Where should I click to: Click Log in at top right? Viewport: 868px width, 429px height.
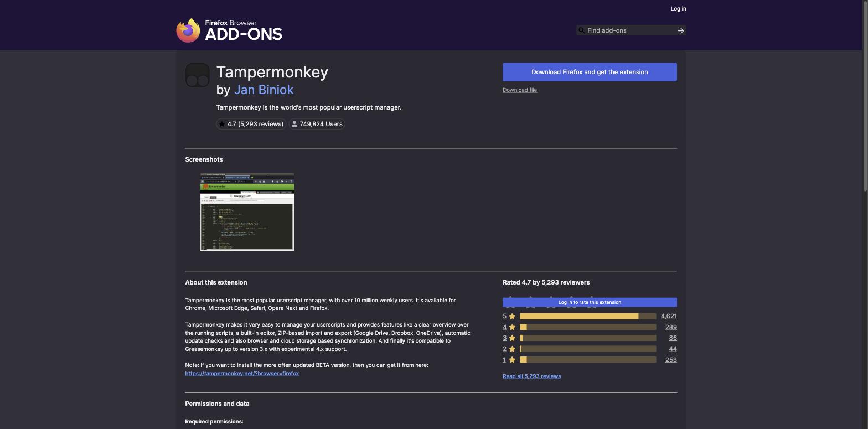coord(678,9)
